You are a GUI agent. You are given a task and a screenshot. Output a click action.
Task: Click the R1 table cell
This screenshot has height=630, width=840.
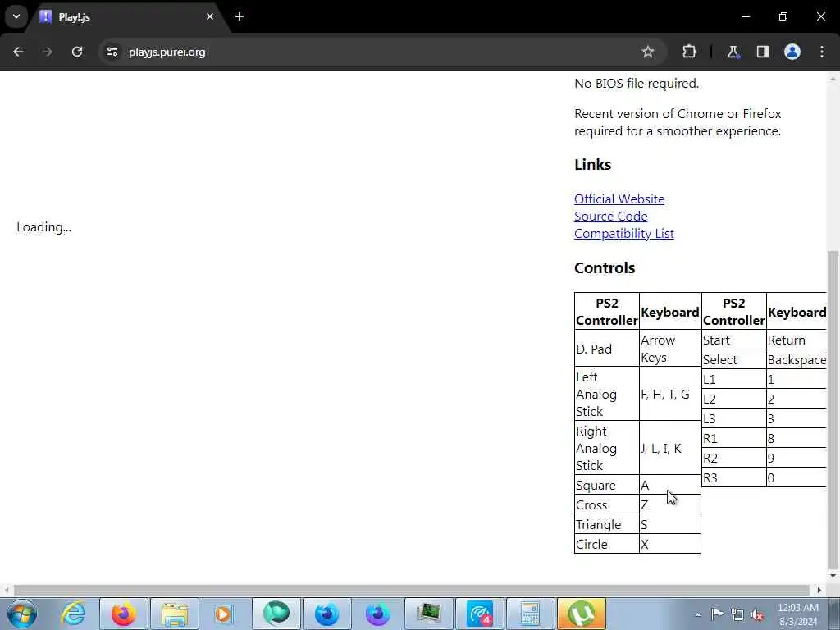pos(733,439)
